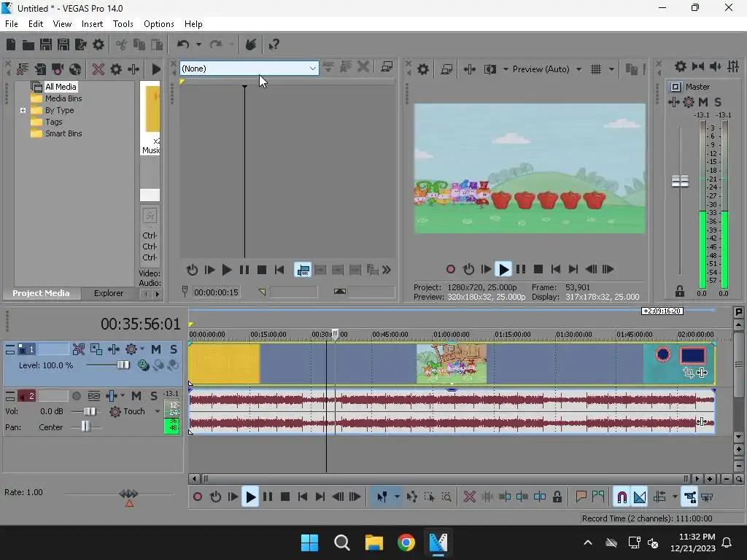Toggle Enable Snapping magnet button
This screenshot has width=747, height=560.
click(622, 497)
